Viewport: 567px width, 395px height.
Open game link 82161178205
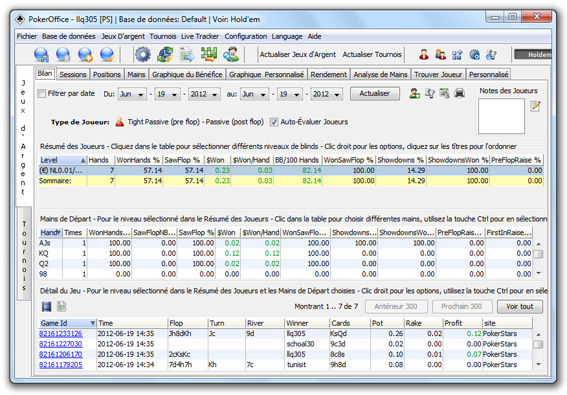61,365
